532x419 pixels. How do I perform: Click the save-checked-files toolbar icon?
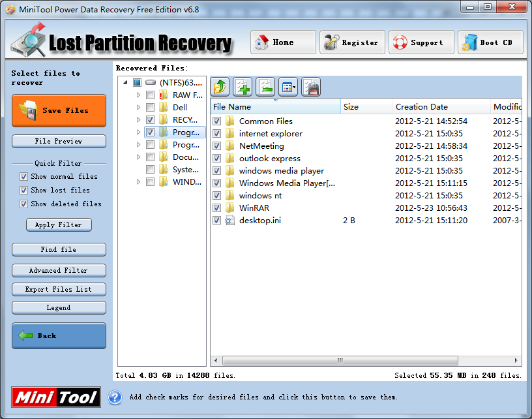click(311, 87)
